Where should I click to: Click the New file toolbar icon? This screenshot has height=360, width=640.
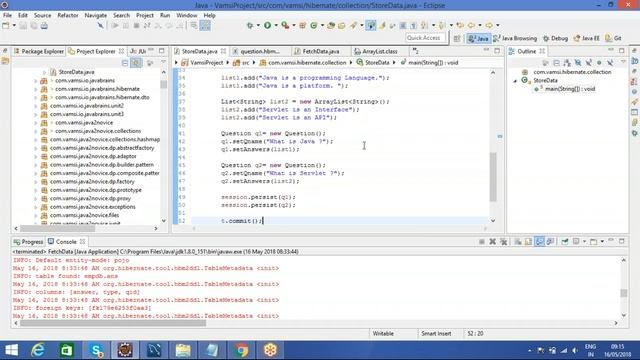[6, 25]
